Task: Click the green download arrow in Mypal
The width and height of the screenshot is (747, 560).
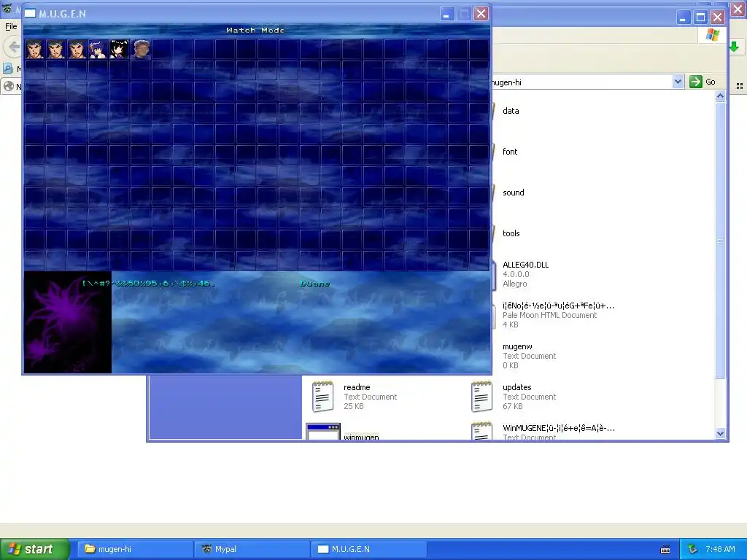Action: click(x=734, y=47)
